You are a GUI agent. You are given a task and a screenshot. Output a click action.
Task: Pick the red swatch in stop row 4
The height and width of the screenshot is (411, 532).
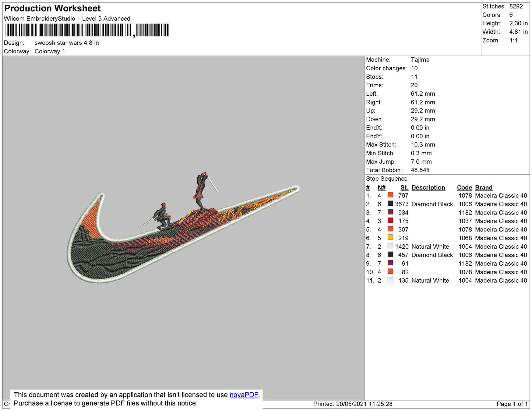pos(390,220)
